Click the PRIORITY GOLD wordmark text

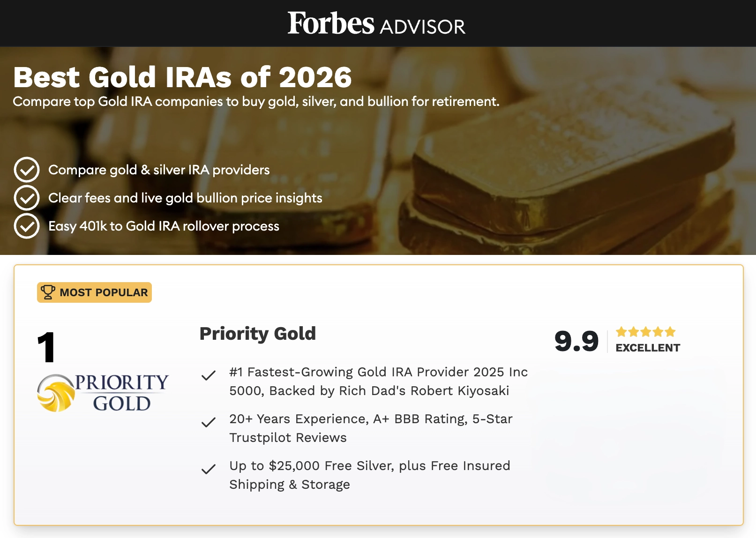coord(122,393)
